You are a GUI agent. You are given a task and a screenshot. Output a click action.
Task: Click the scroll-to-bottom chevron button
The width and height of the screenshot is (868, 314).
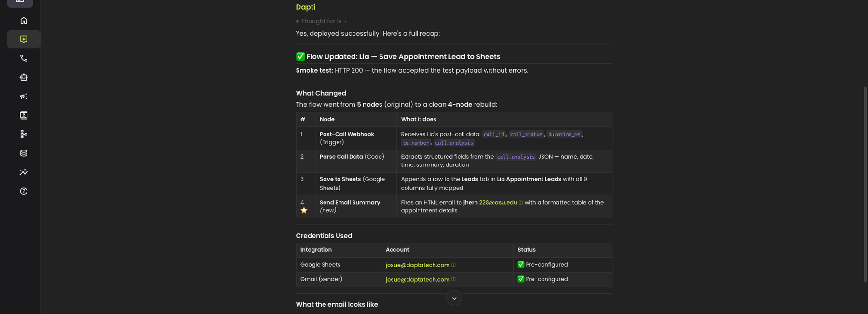(x=454, y=298)
